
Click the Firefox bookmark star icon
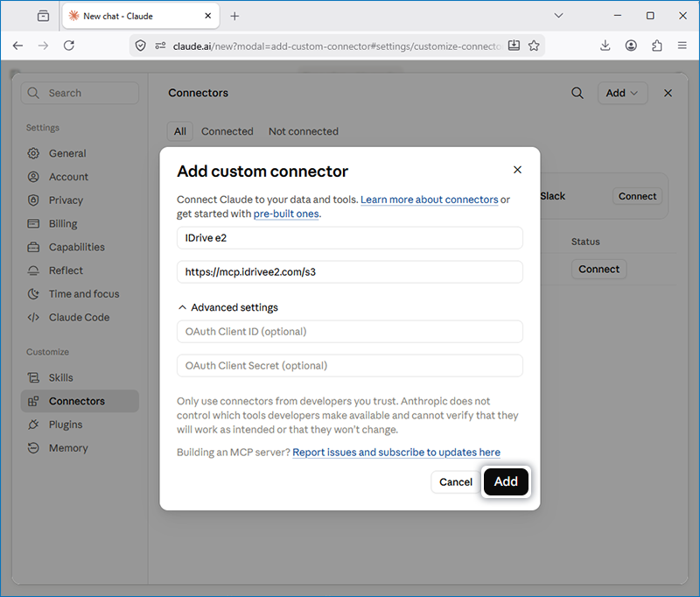(534, 46)
